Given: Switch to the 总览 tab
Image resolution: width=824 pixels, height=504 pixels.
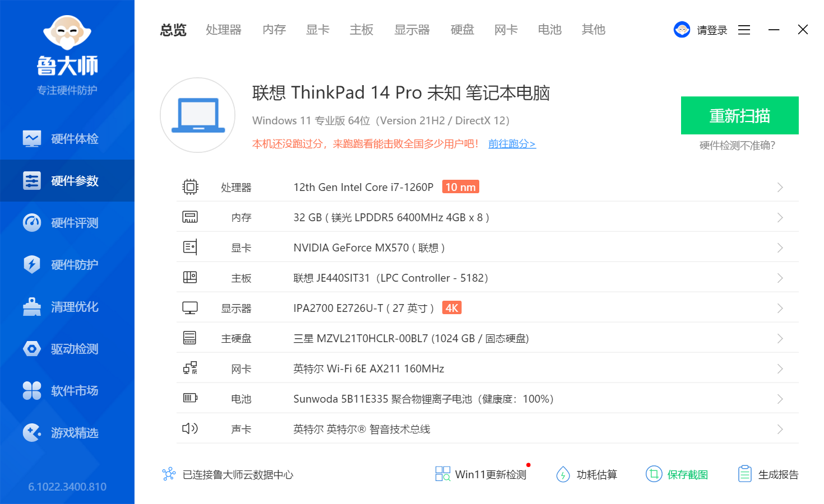Looking at the screenshot, I should coord(173,30).
